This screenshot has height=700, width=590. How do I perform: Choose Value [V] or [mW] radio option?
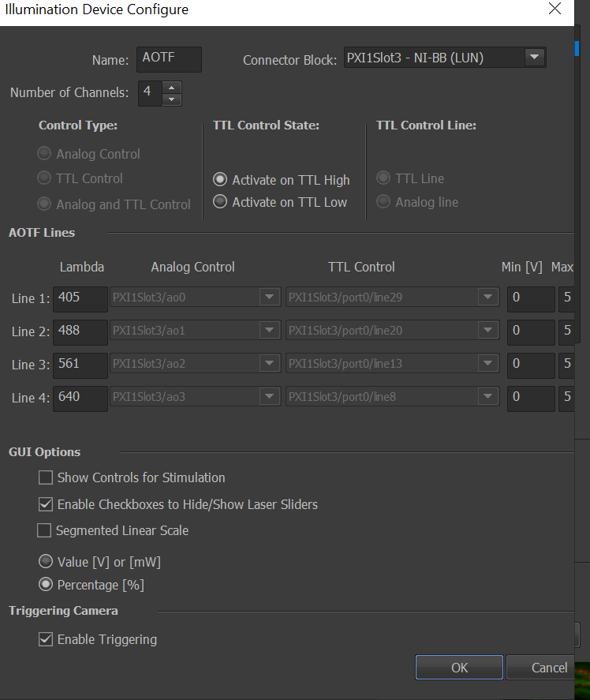47,562
